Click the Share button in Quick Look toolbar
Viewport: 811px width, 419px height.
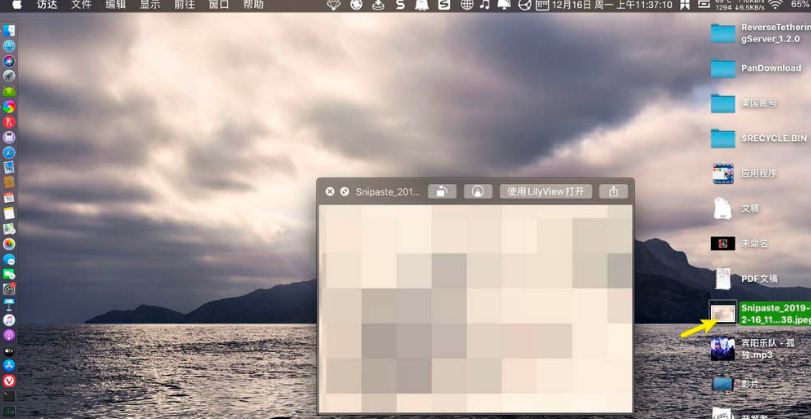[613, 191]
